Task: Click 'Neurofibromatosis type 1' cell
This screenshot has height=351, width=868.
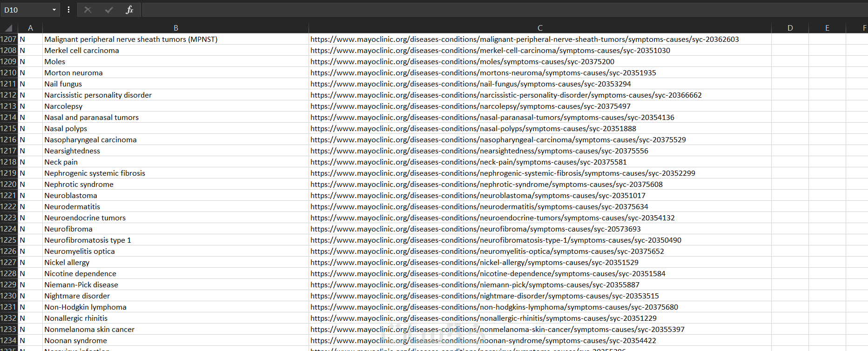Action: click(175, 240)
